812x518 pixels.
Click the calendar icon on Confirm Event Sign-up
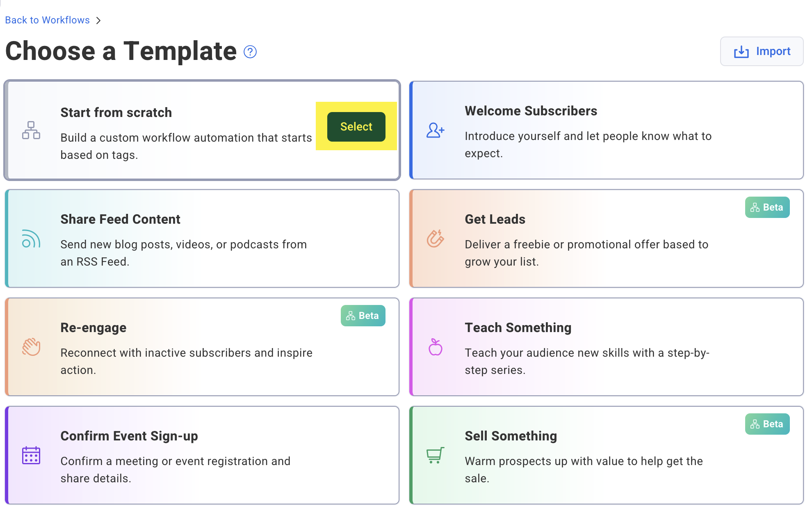(31, 455)
